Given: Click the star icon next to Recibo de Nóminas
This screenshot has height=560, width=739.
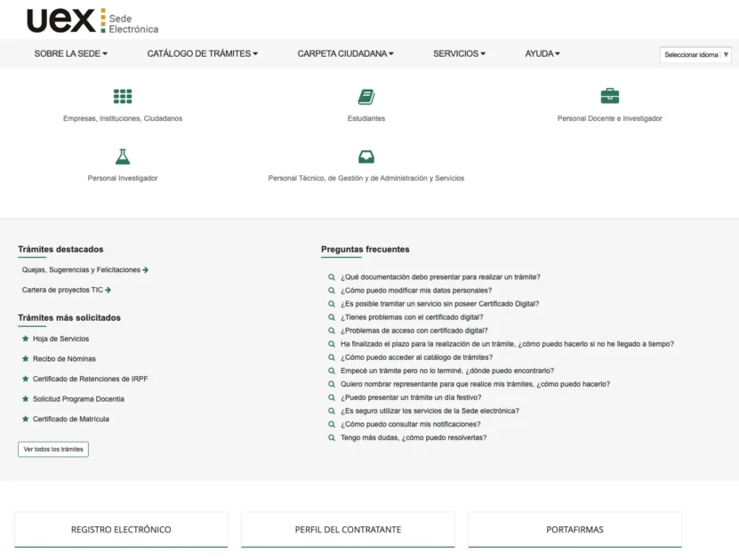Looking at the screenshot, I should point(26,359).
